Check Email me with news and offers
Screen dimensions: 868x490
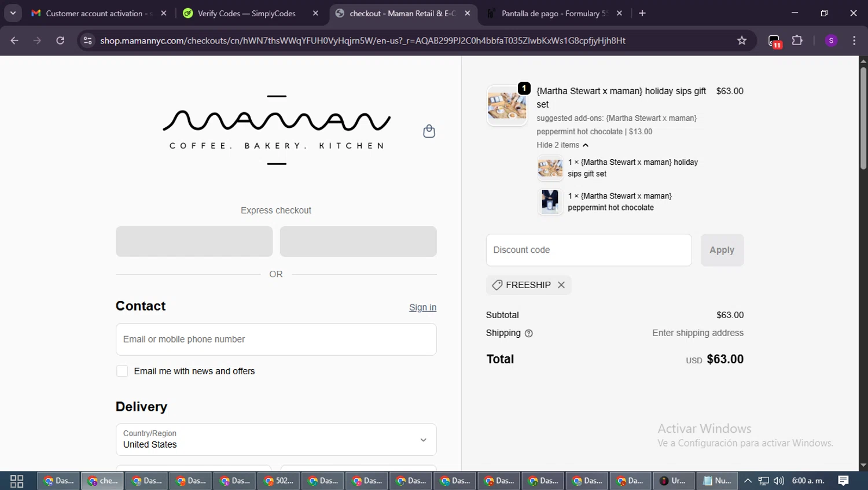122,371
